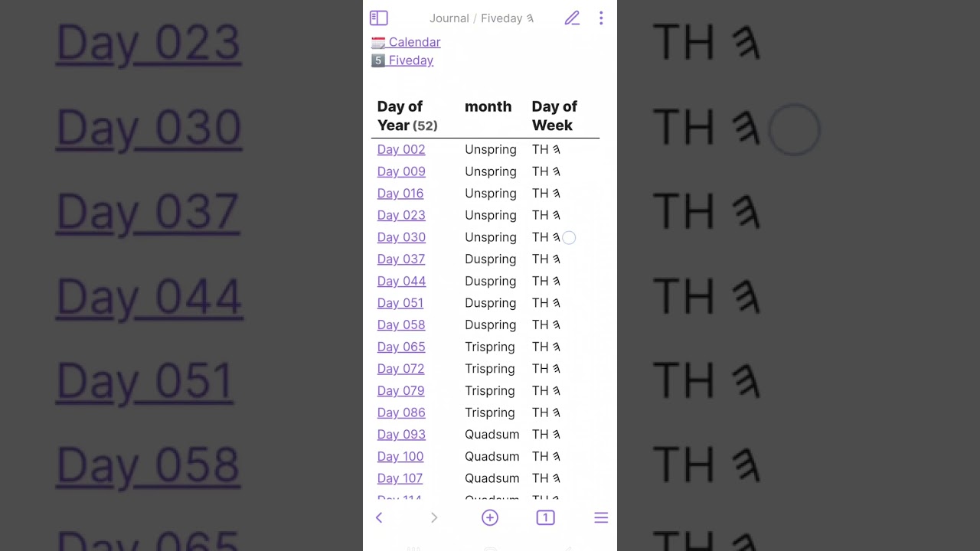This screenshot has width=980, height=551.
Task: Open the tab switcher showing 1
Action: click(x=545, y=518)
